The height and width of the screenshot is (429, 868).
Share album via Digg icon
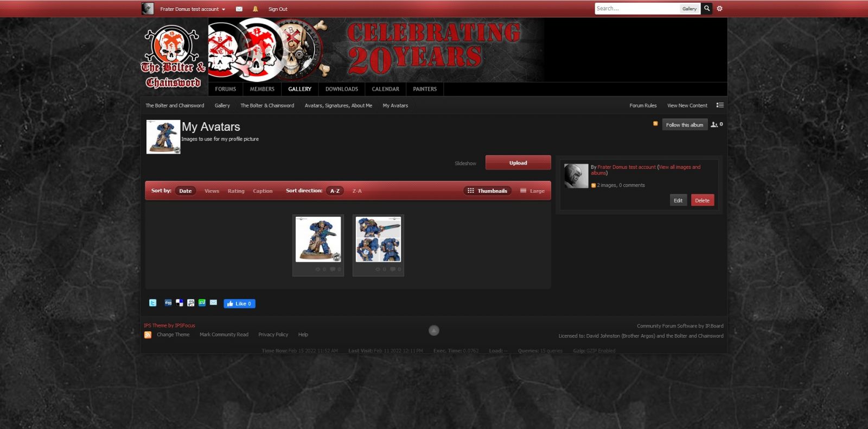[168, 303]
